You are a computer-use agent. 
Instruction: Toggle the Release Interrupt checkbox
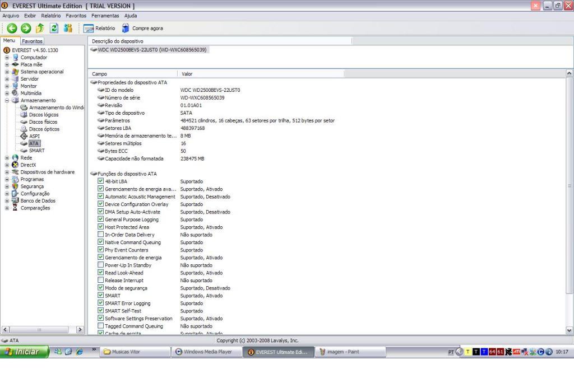coord(101,280)
